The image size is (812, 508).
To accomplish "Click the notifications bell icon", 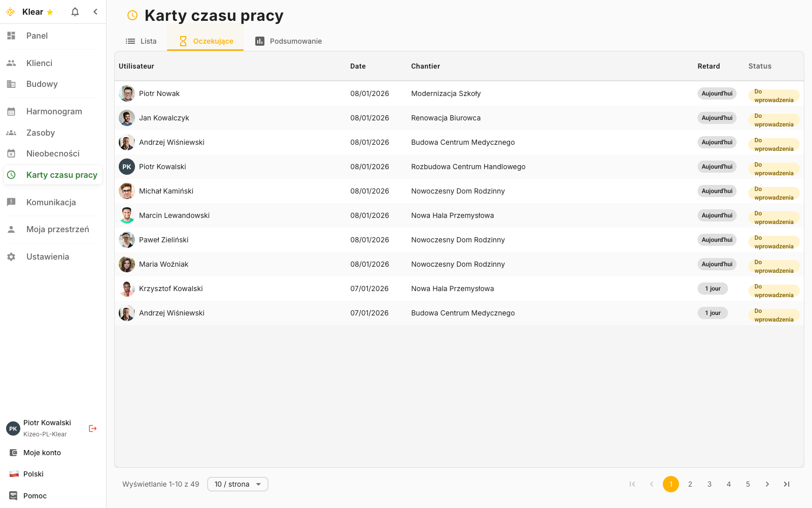I will point(75,12).
